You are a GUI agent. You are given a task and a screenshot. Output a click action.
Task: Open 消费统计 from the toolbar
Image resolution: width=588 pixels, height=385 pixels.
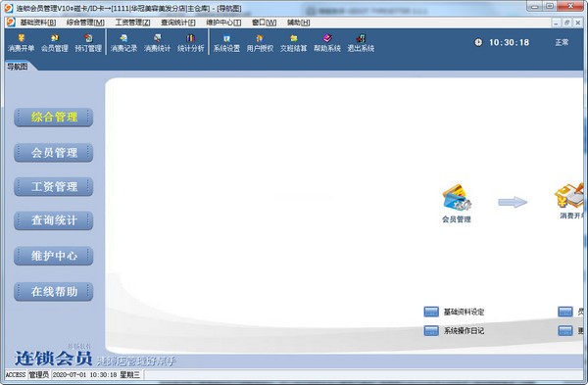(157, 43)
